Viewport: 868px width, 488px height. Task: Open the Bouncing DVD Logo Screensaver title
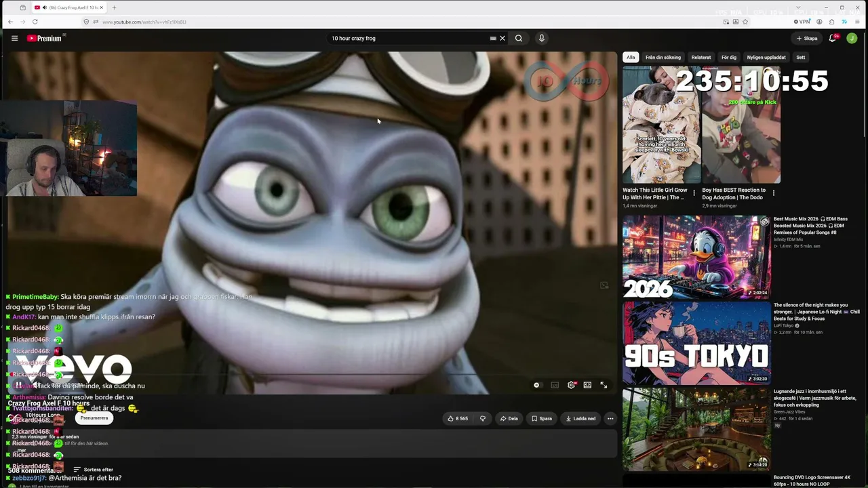(x=812, y=481)
